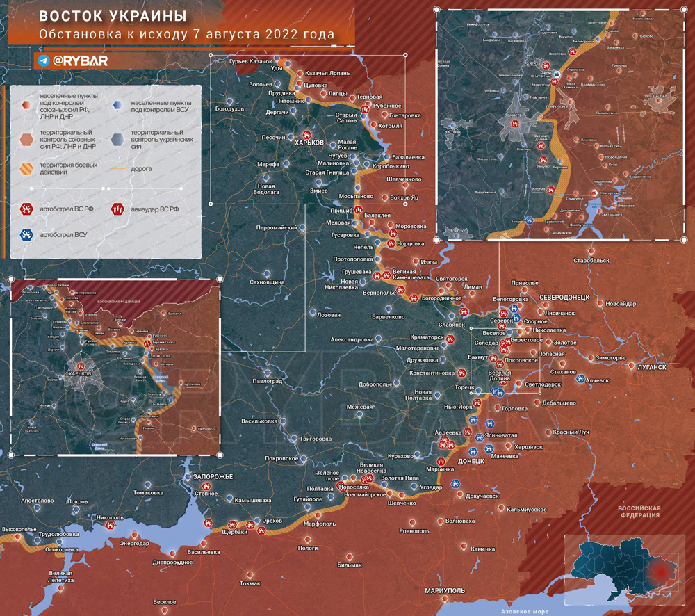The height and width of the screenshot is (616, 695).
Task: Click the red territorial control legend hexagon
Action: (26, 139)
